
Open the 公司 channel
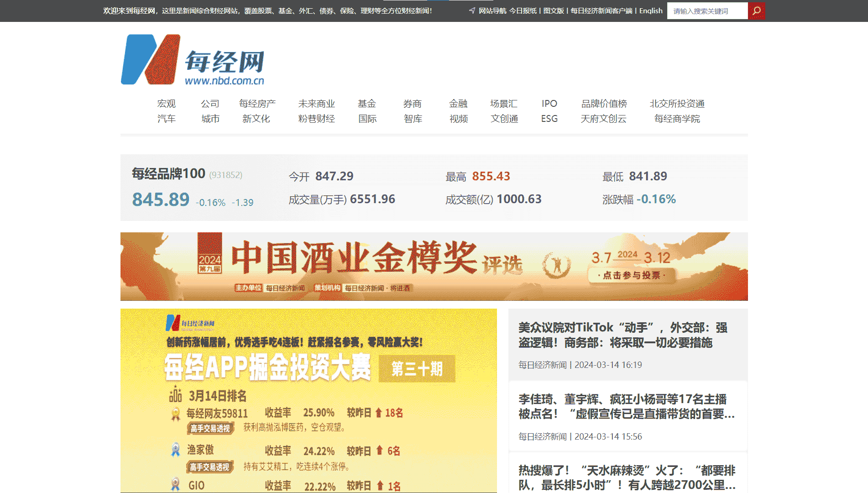[x=210, y=104]
